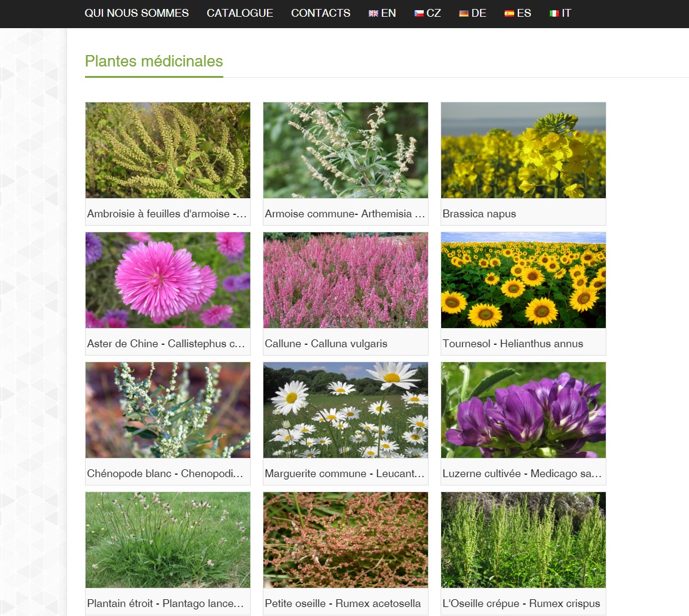Follow the Petite oseille - Rumex acetosella caption

343,603
